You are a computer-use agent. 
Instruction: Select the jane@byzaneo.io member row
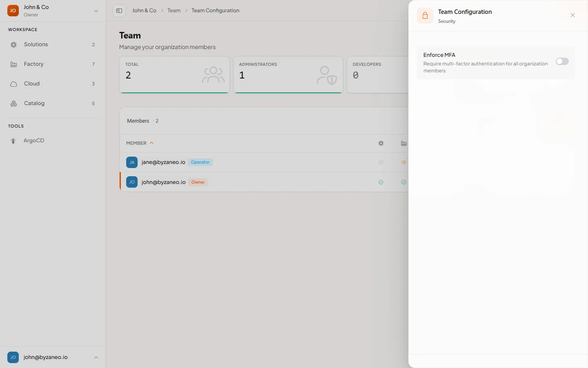coord(264,162)
